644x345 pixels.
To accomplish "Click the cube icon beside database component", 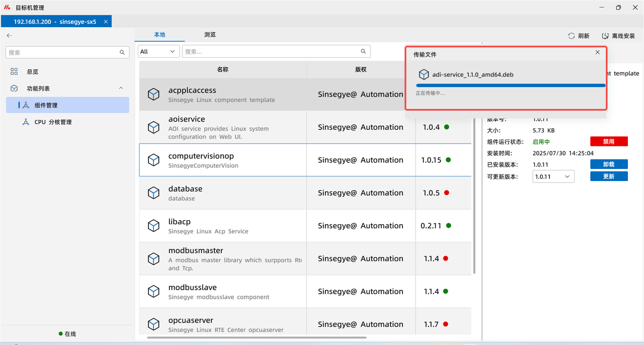I will pyautogui.click(x=153, y=193).
